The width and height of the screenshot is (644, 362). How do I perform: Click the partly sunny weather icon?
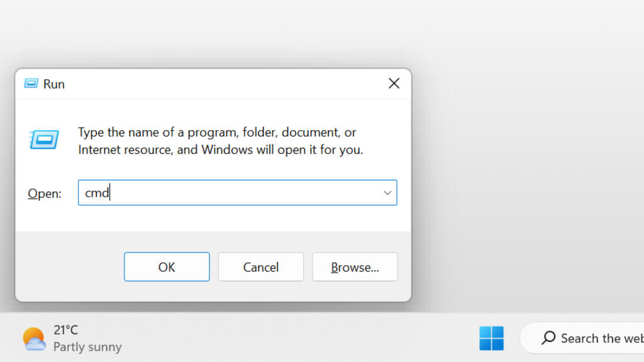pos(34,339)
